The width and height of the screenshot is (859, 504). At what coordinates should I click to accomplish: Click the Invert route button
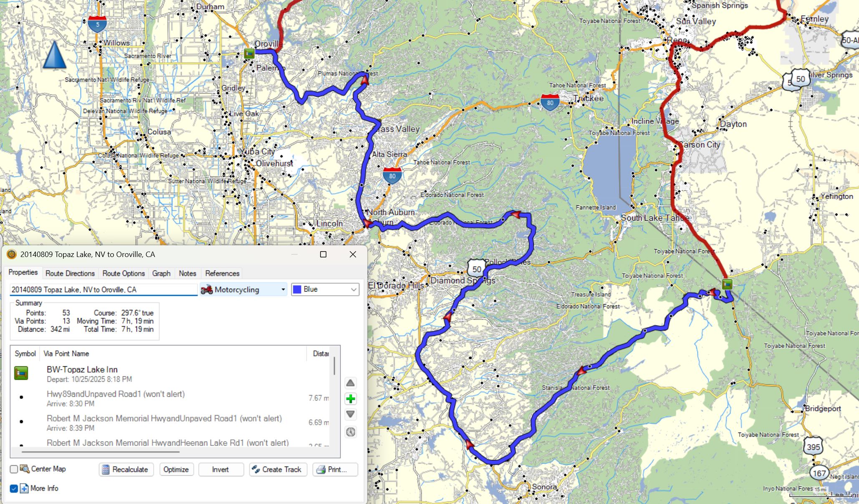pyautogui.click(x=220, y=469)
